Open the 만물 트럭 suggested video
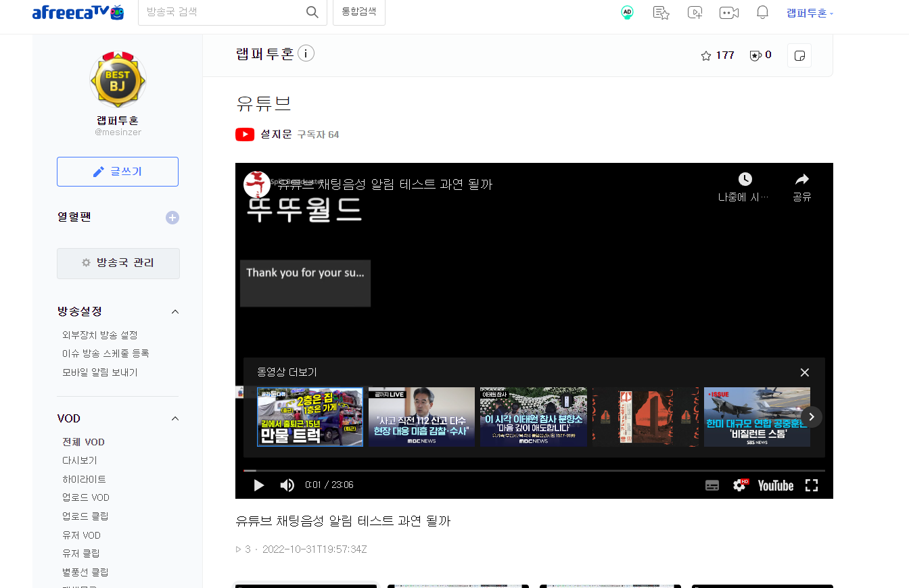Viewport: 909px width, 588px height. pyautogui.click(x=310, y=417)
